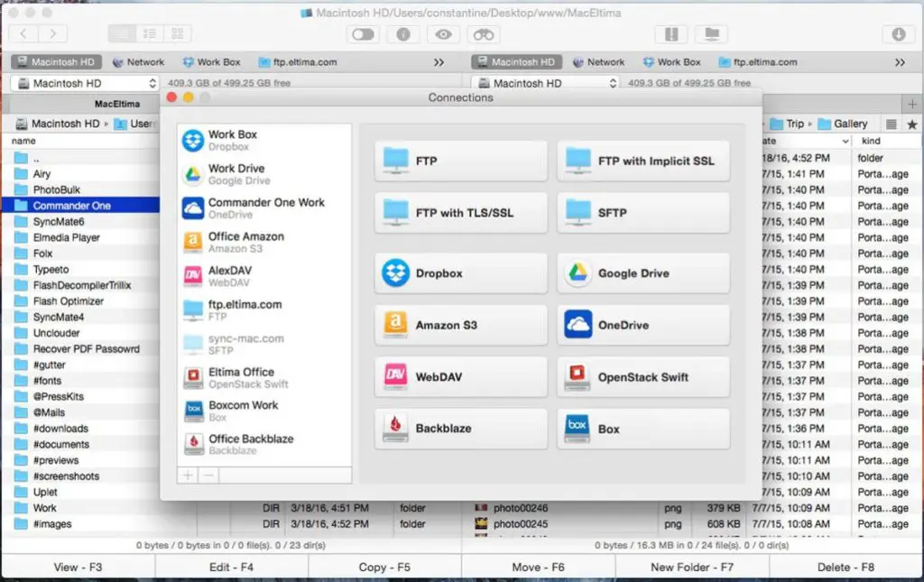Click Trip folder in right breadcrumb

[x=787, y=124]
